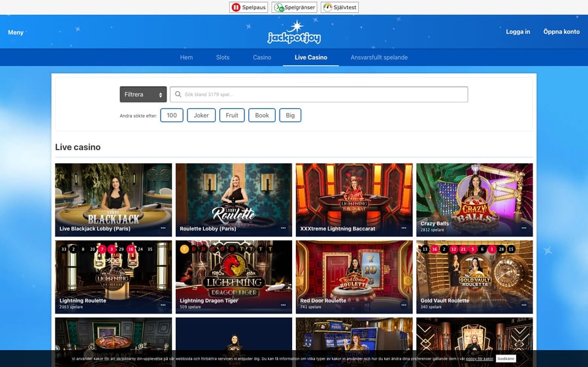Open more options on XXXtreme Lightning Baccarat card

(404, 228)
